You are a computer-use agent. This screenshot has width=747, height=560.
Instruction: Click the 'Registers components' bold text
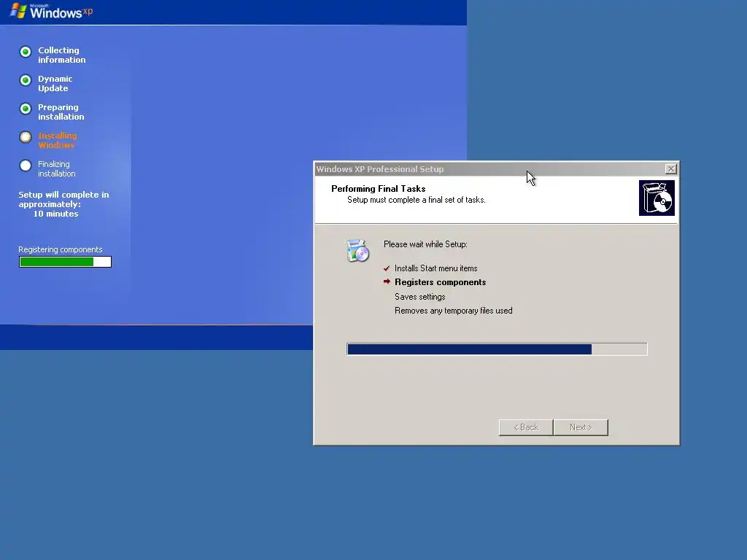tap(440, 282)
